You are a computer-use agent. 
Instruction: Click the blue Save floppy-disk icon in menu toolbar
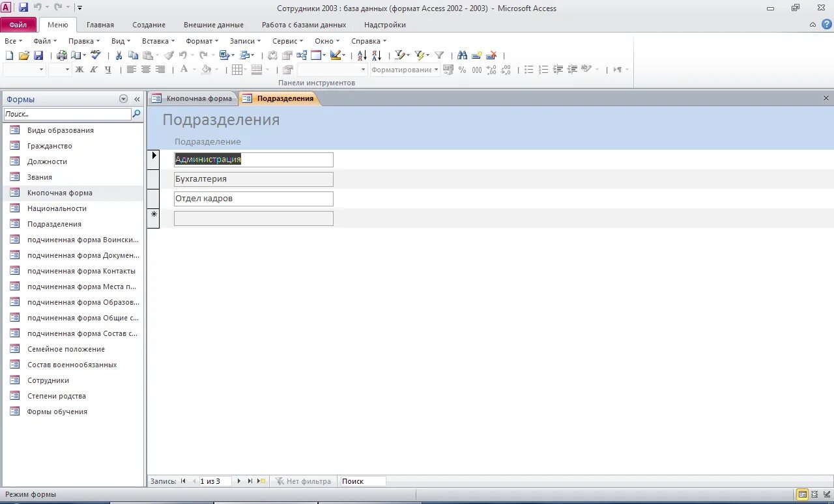pyautogui.click(x=38, y=55)
